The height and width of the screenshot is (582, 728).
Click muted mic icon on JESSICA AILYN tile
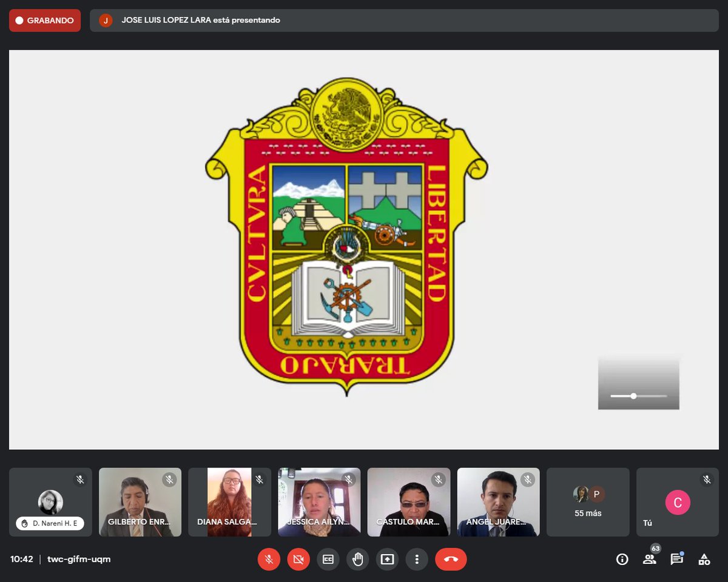point(348,480)
